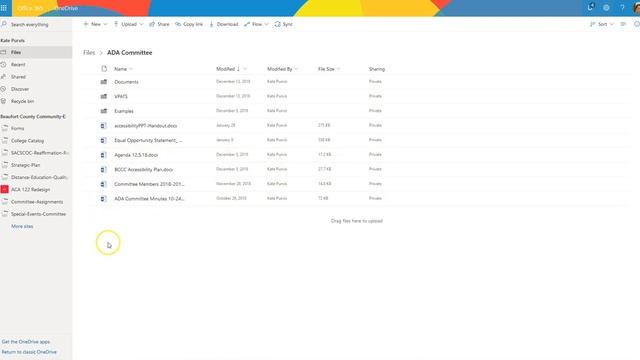Click the Word icon for Equal Opportunity Statement
640x360 pixels.
click(104, 140)
